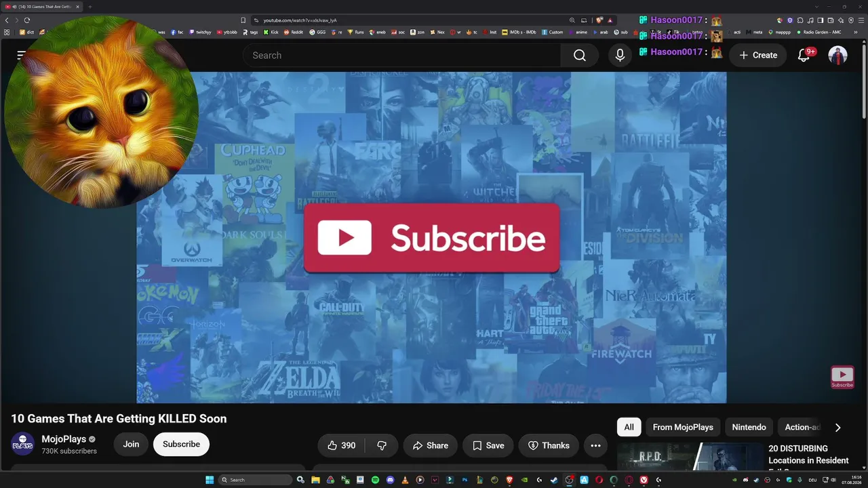The height and width of the screenshot is (488, 868).
Task: Open the Kick bookmark
Action: pyautogui.click(x=271, y=32)
